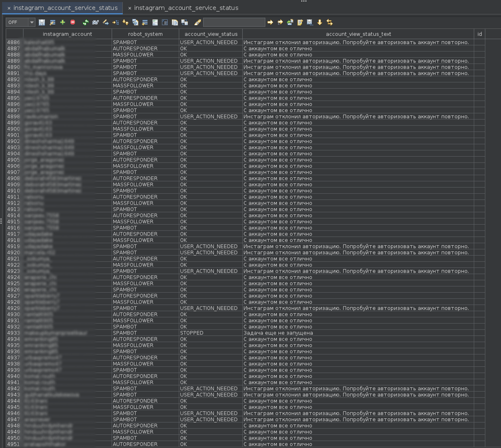Click the dark panel layout icon
This screenshot has width=501, height=448.
(x=165, y=23)
